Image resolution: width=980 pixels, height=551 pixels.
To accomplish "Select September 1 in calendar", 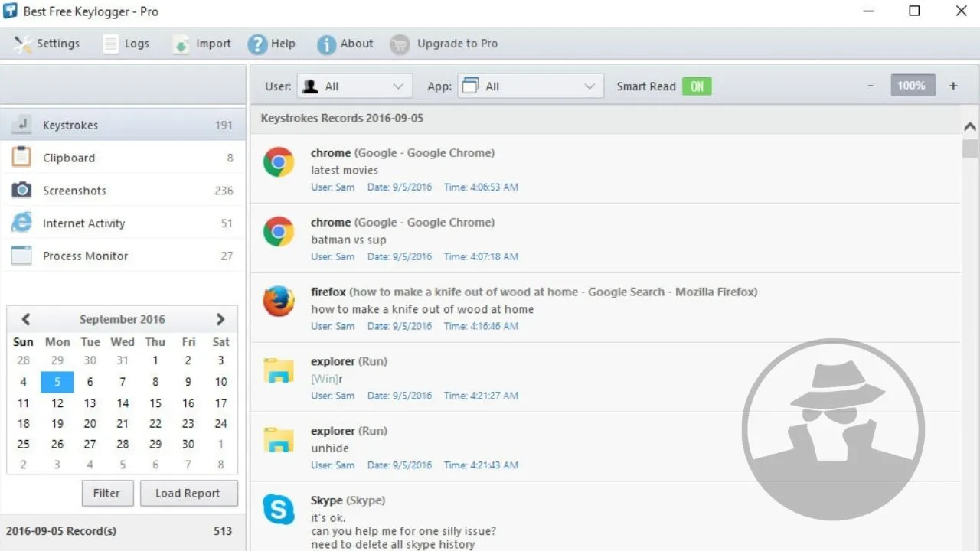I will coord(155,360).
